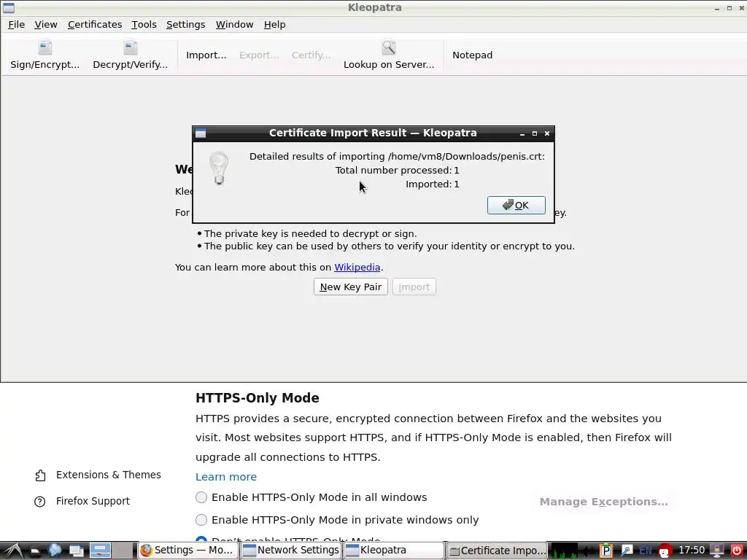Switch to Kleopatra taskbar item
Image resolution: width=747 pixels, height=560 pixels.
(393, 551)
